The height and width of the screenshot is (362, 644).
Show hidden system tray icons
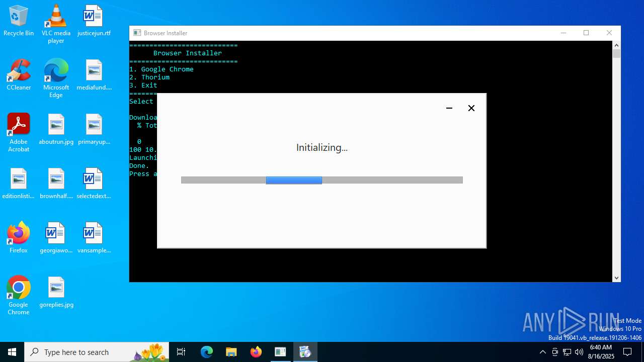tap(542, 352)
